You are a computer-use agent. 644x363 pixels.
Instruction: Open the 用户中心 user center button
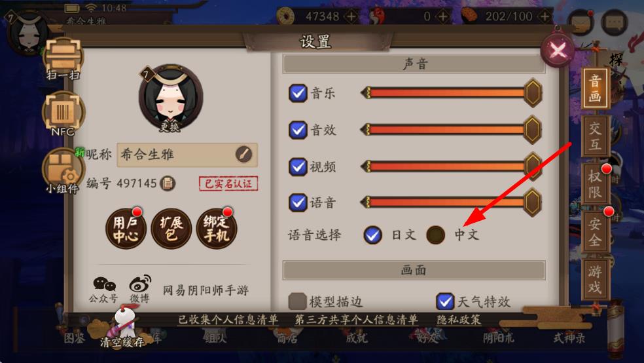pyautogui.click(x=125, y=229)
